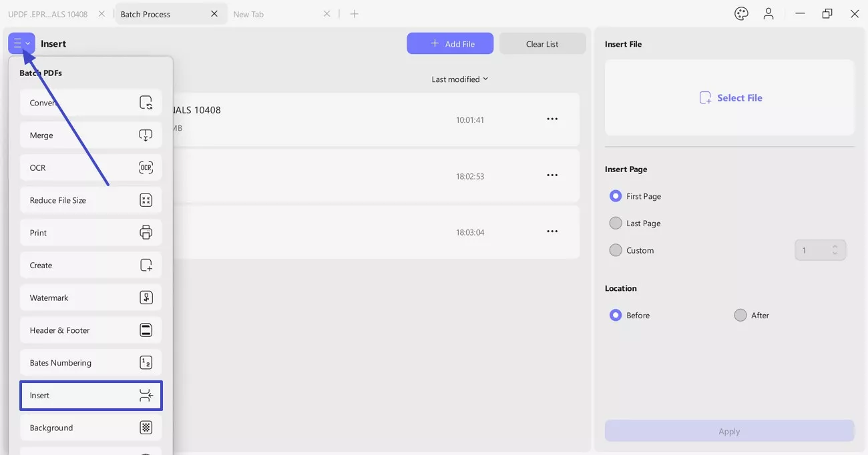Click the 18:02:53 modified time
Screen dimensions: 868x455
(470, 177)
